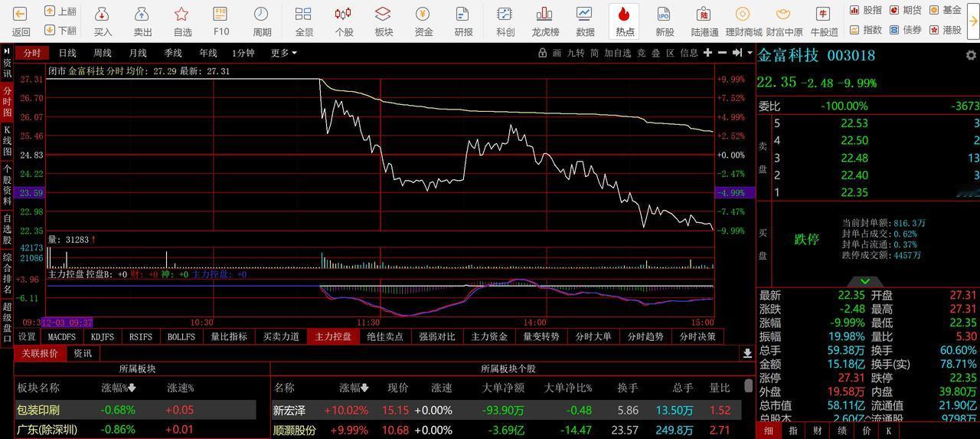Switch to 月线 monthly chart tab
This screenshot has height=439, width=980.
click(x=138, y=53)
